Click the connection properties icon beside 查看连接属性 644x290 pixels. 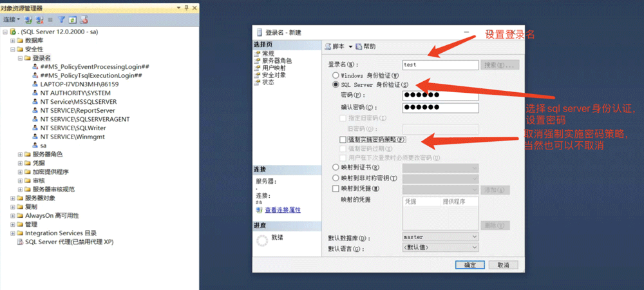(259, 210)
